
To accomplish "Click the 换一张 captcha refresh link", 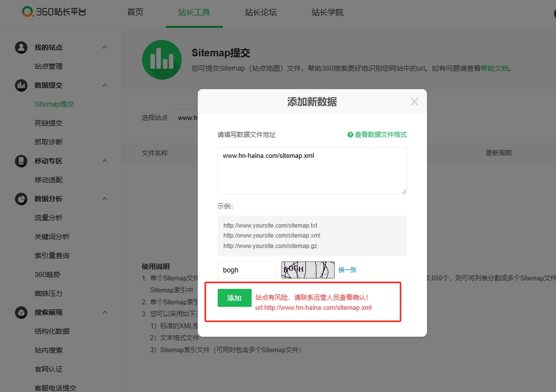I will click(x=347, y=270).
